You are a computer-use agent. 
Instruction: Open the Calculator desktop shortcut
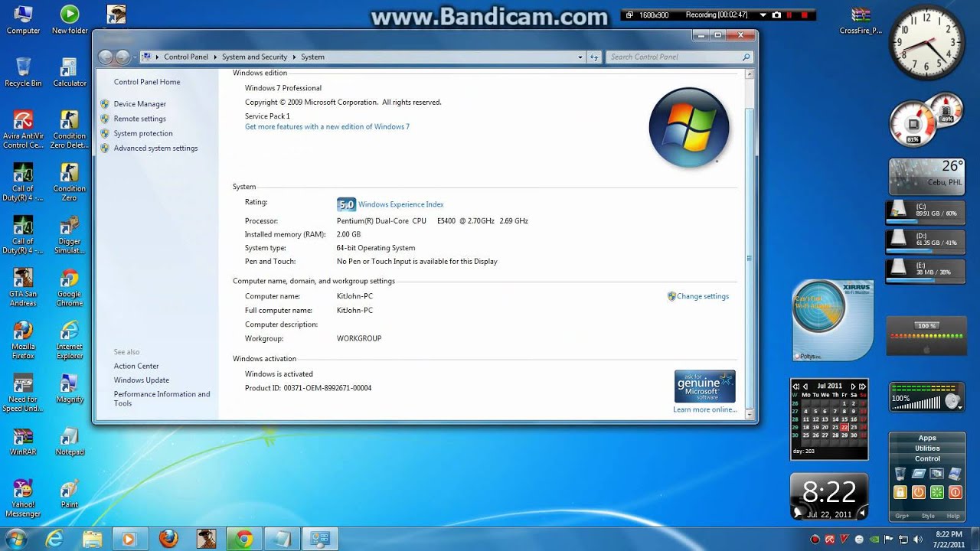(70, 72)
